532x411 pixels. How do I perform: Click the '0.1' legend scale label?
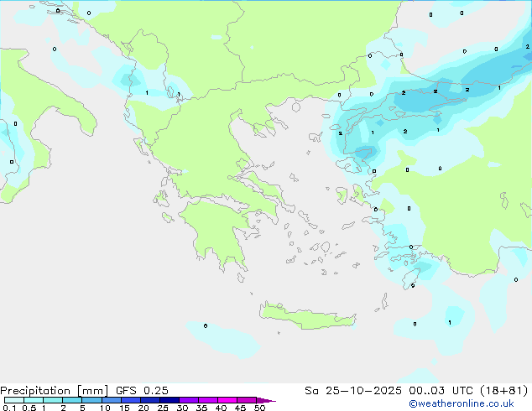(9, 408)
